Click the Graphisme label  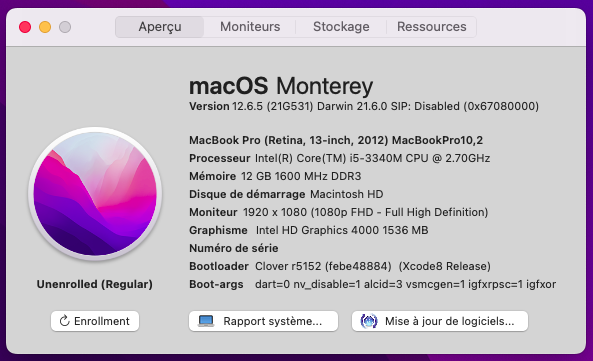click(218, 230)
